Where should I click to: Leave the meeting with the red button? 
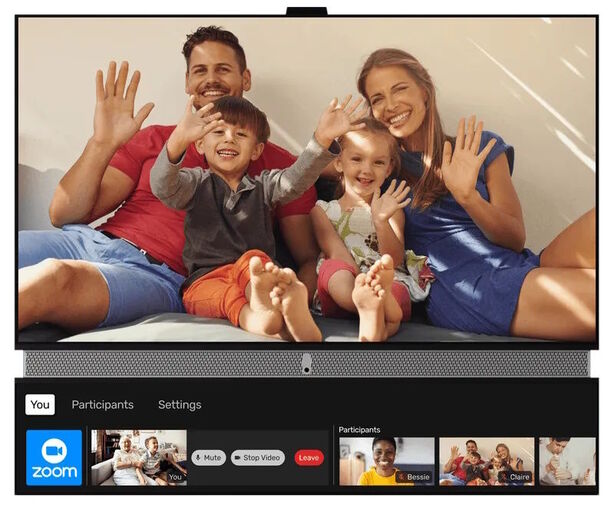tap(309, 458)
